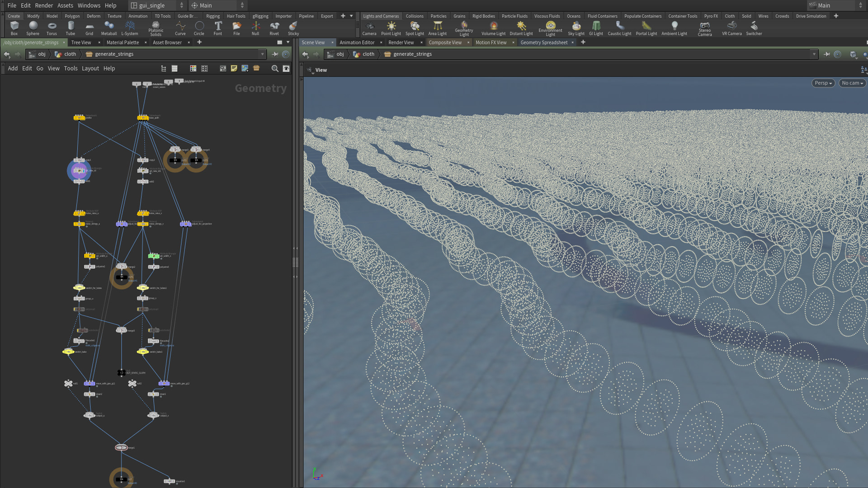
Task: Toggle pin on network editor pane
Action: coord(275,54)
